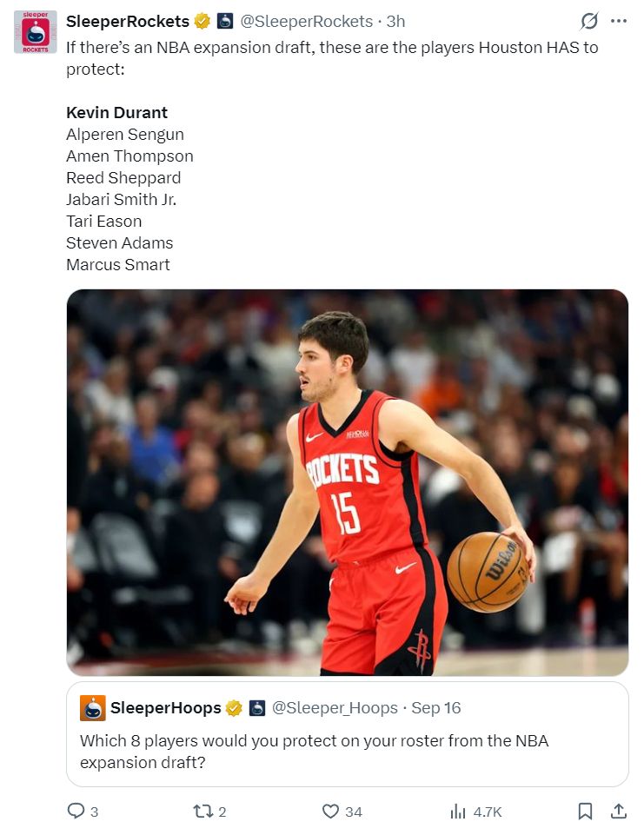Click the Sleeper affiliate badge beside SleeperHoops

pos(257,708)
